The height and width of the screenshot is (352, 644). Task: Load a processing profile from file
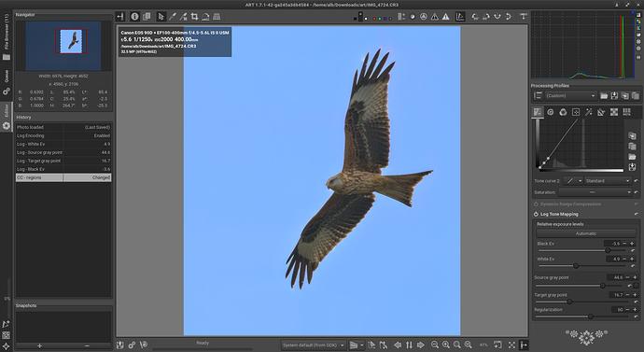(604, 95)
